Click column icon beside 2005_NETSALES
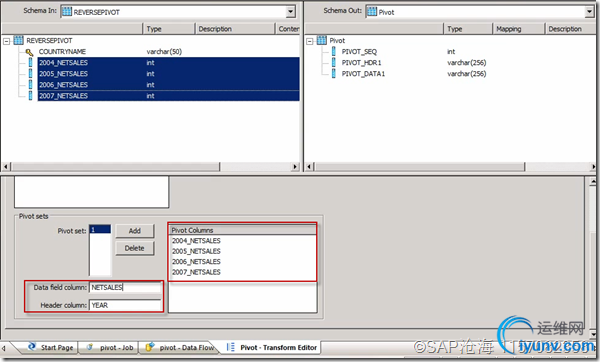This screenshot has width=600, height=362. click(31, 74)
